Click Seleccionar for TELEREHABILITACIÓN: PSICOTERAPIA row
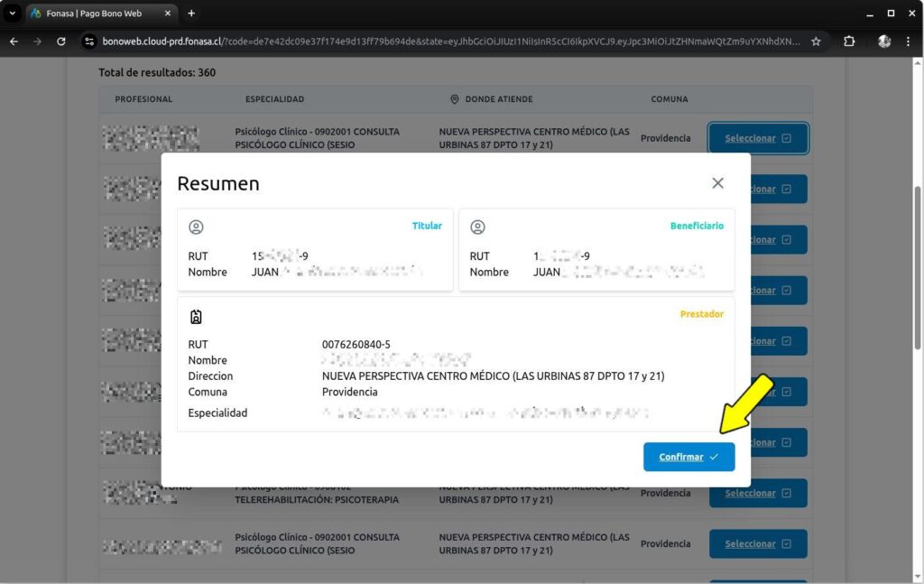924x584 pixels. pyautogui.click(x=758, y=493)
